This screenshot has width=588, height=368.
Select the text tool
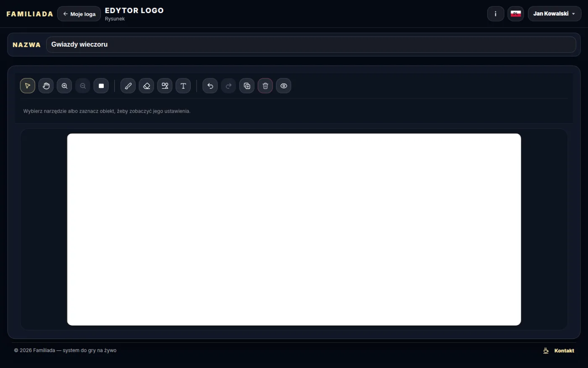point(183,86)
